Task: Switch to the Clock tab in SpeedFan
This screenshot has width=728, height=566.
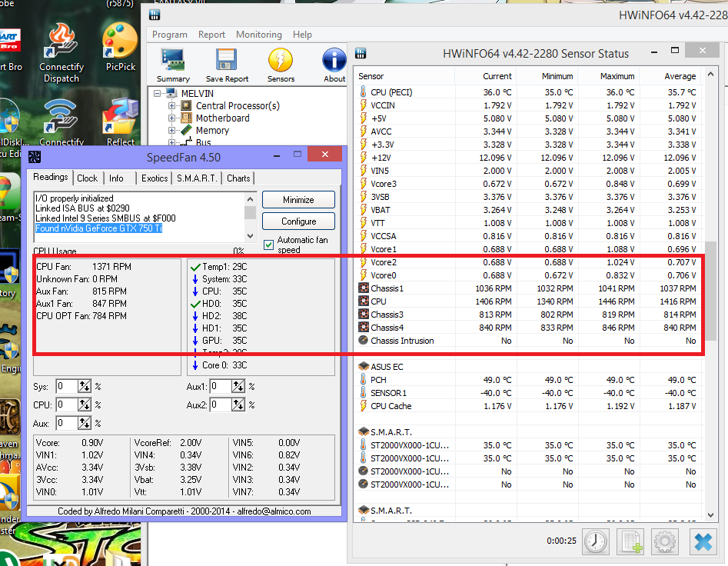Action: [x=88, y=178]
